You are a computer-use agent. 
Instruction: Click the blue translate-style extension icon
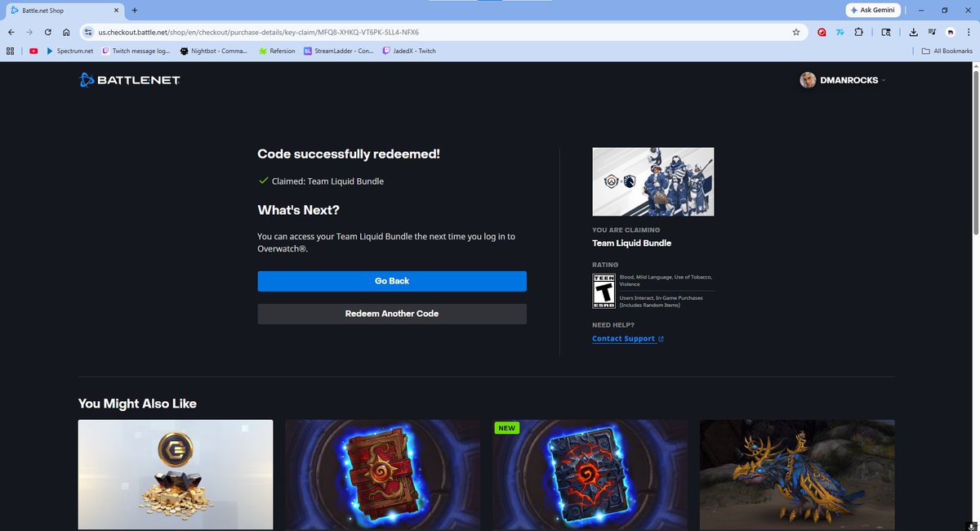840,32
